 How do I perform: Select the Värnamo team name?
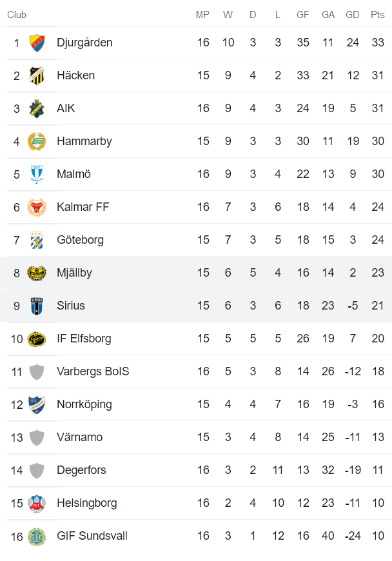coord(79,437)
